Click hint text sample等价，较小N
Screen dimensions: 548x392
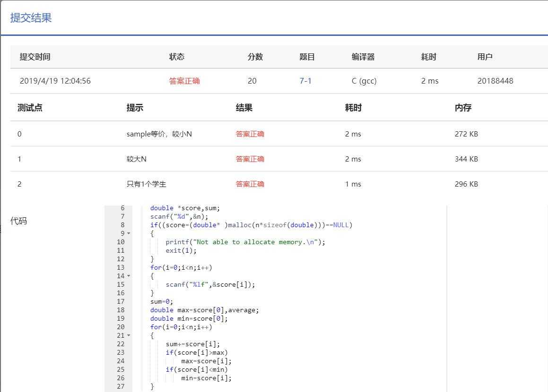[159, 134]
